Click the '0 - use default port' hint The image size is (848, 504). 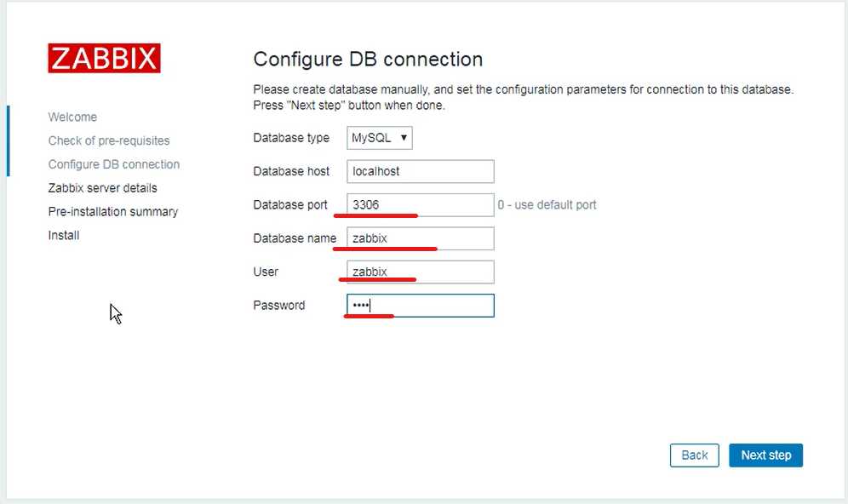pos(547,205)
